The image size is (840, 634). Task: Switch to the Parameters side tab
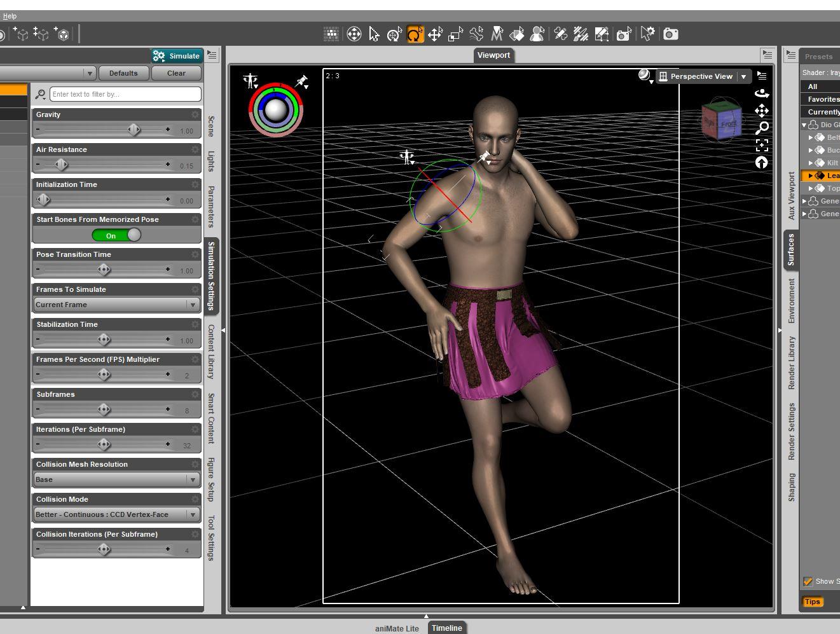[x=211, y=206]
